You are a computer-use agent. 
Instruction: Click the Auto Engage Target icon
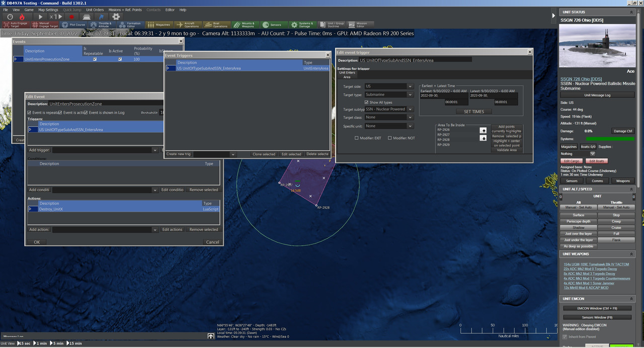point(16,25)
